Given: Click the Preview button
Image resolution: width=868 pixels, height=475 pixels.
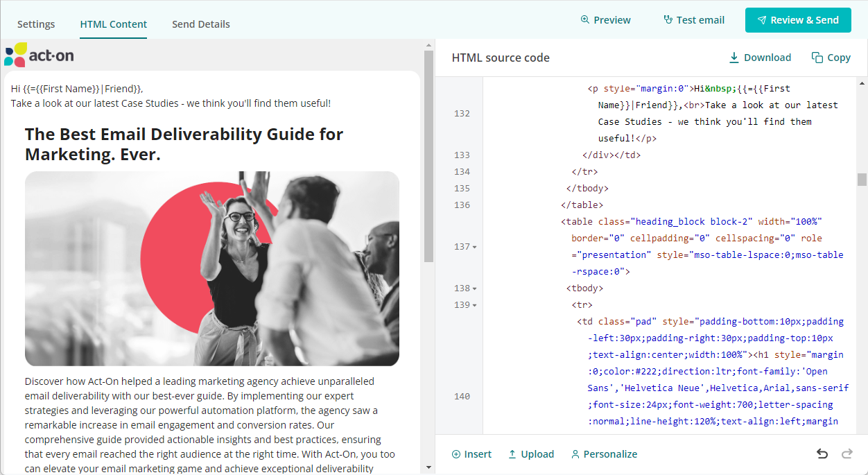Looking at the screenshot, I should point(606,20).
